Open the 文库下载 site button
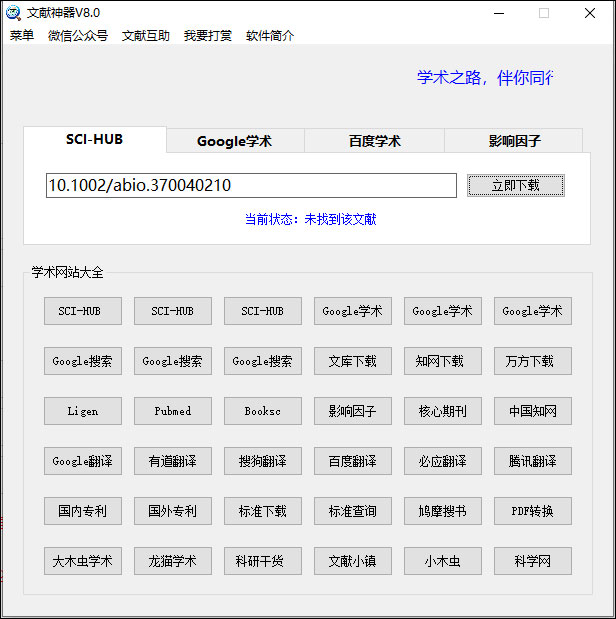 [x=353, y=361]
